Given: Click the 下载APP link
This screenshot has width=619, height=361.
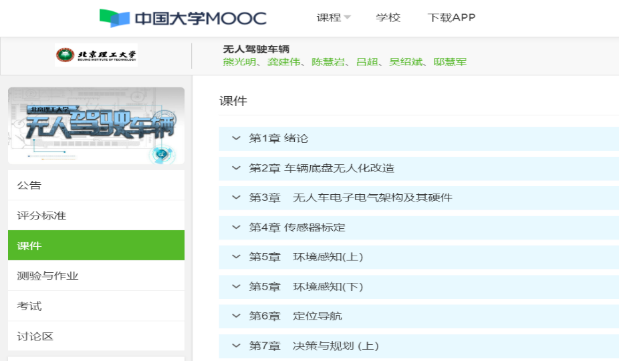Looking at the screenshot, I should point(451,18).
